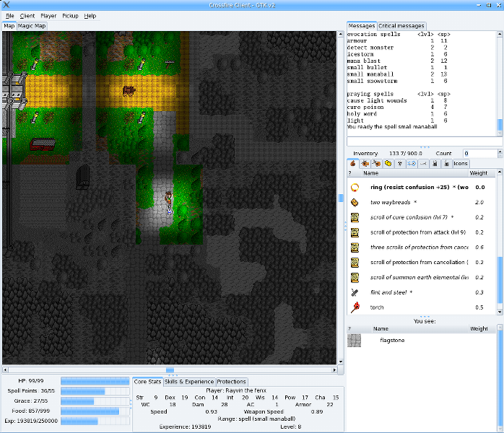The width and height of the screenshot is (504, 433).
Task: Click the scroll of summon earth elemental icon
Action: pyautogui.click(x=355, y=277)
